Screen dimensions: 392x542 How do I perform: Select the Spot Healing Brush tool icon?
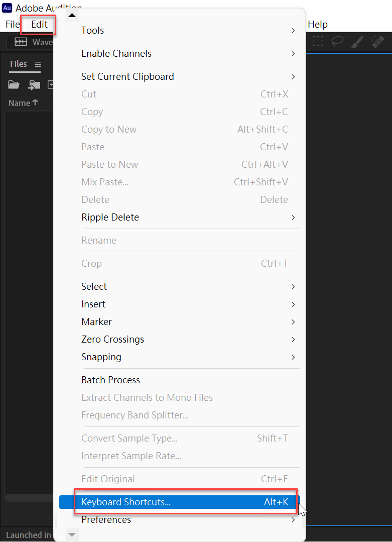(x=377, y=42)
